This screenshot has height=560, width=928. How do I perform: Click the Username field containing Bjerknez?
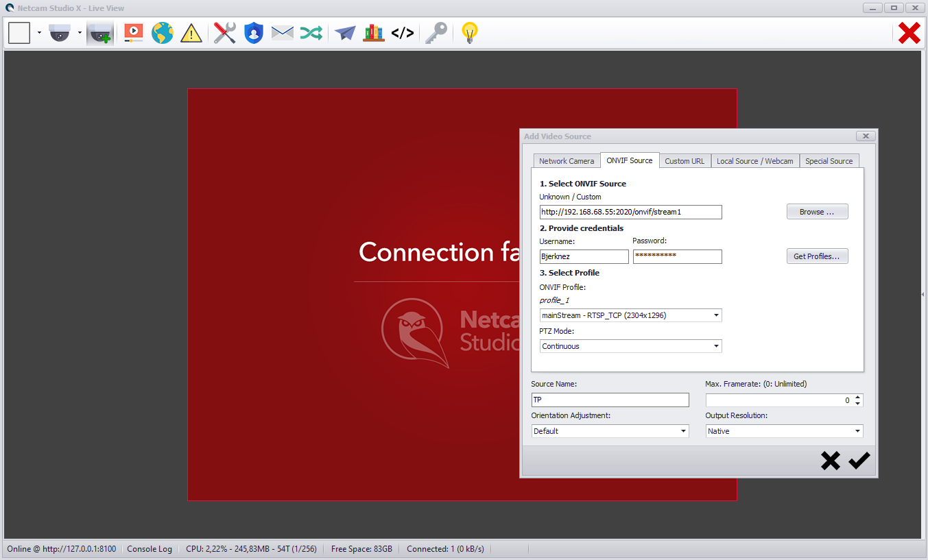584,256
